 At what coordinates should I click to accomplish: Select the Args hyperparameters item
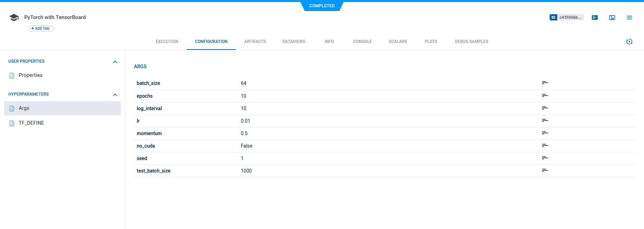click(24, 108)
